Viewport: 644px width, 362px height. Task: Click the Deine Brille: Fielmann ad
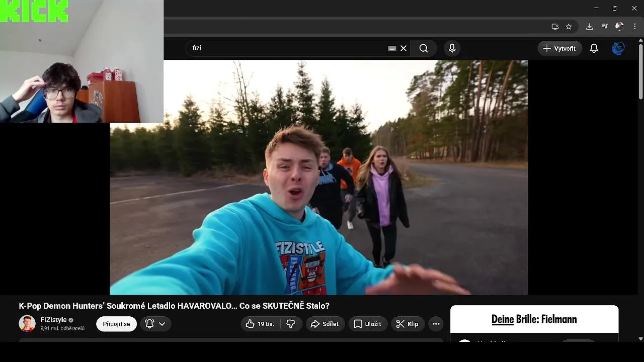pyautogui.click(x=534, y=319)
